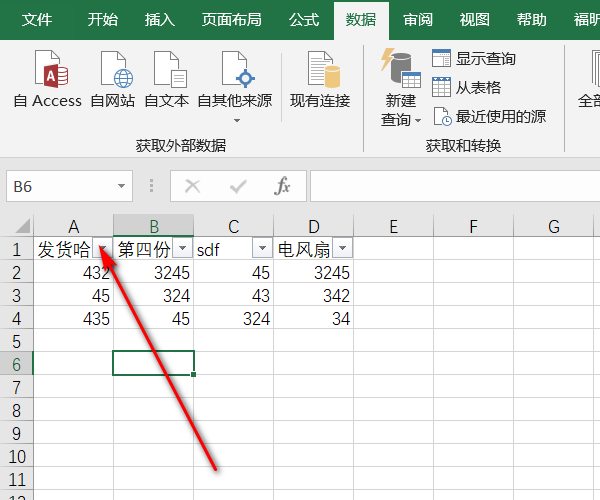Select column C header

[x=234, y=226]
